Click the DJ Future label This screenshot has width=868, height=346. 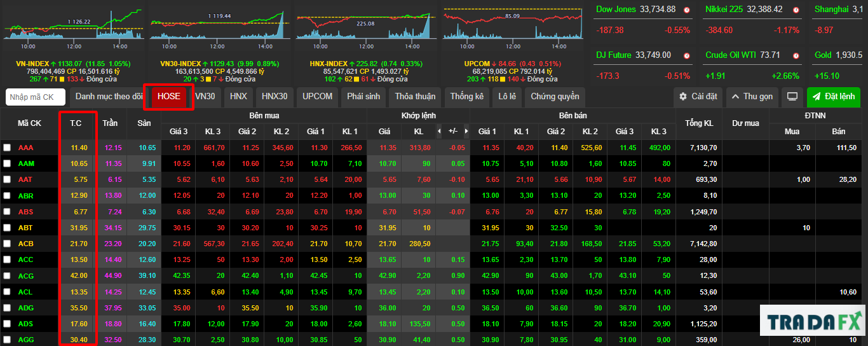pos(613,55)
